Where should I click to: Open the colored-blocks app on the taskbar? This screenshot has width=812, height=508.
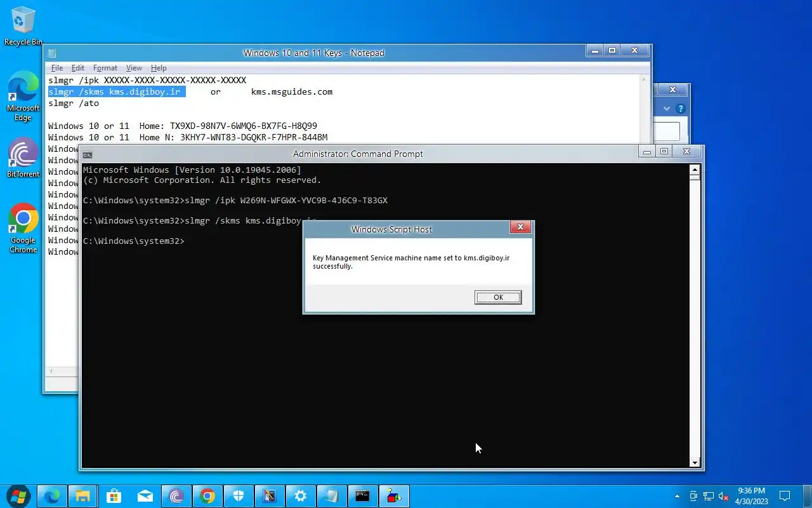point(394,496)
